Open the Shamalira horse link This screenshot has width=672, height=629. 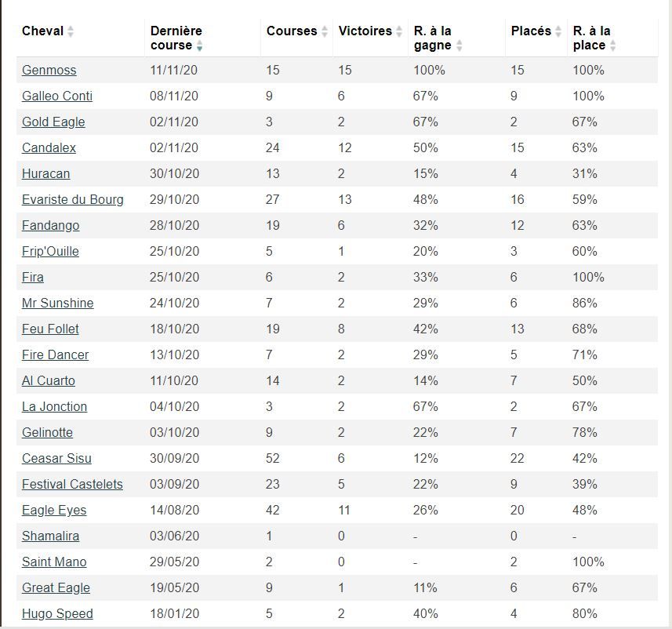50,536
